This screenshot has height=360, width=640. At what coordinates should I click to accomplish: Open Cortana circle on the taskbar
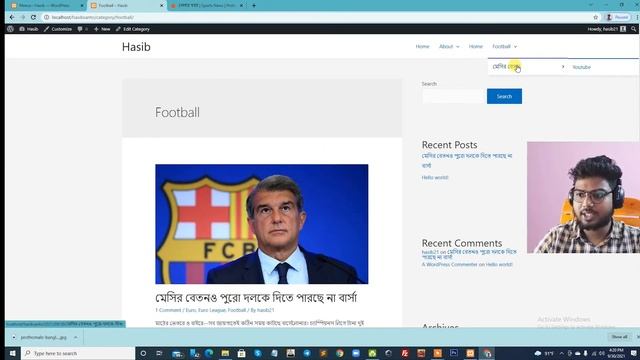pos(143,353)
